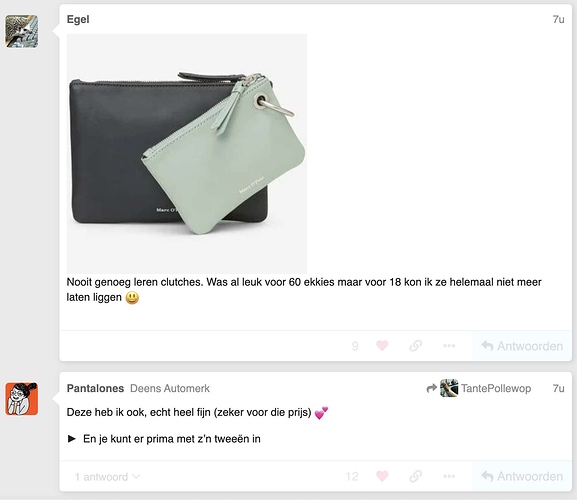Click Antwoorden button on Egel's post

(522, 346)
